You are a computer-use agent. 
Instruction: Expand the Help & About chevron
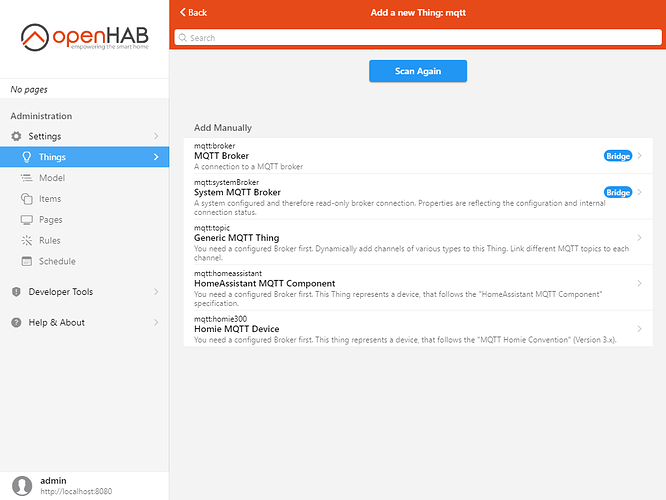coord(155,323)
